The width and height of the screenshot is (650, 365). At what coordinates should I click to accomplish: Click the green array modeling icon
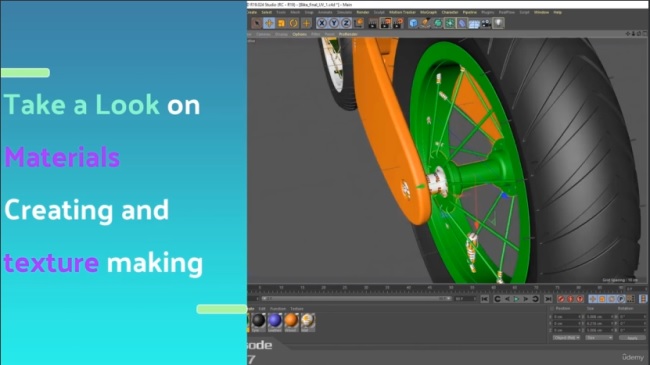pyautogui.click(x=450, y=23)
